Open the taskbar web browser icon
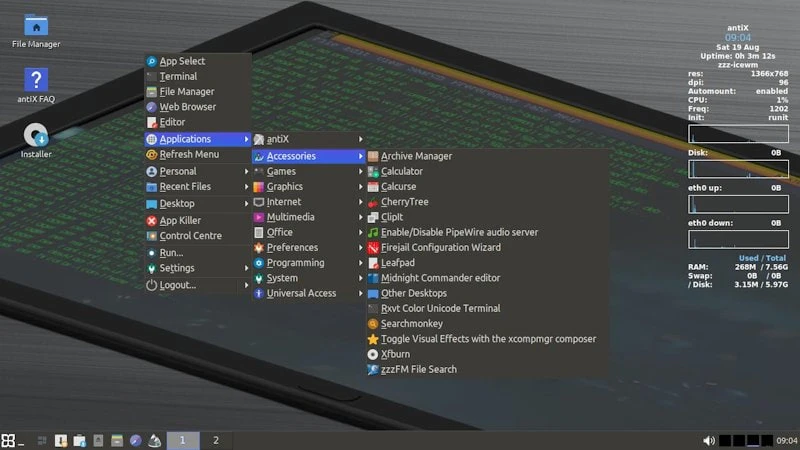Screen dimensions: 800x450 (136, 440)
